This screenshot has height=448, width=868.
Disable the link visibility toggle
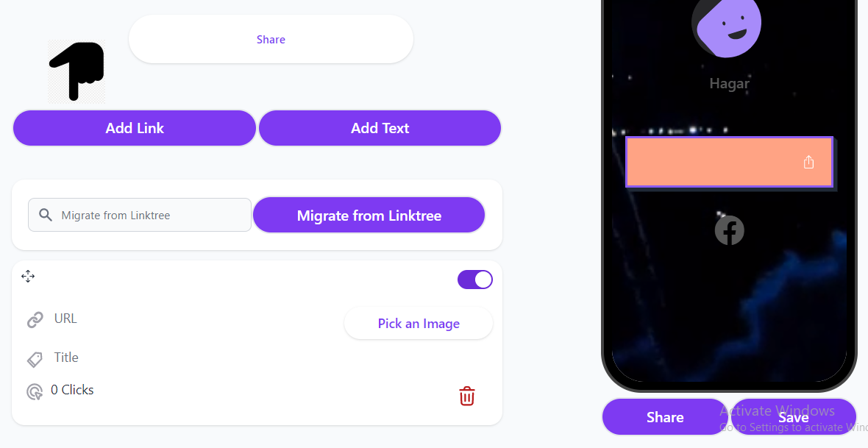coord(475,280)
